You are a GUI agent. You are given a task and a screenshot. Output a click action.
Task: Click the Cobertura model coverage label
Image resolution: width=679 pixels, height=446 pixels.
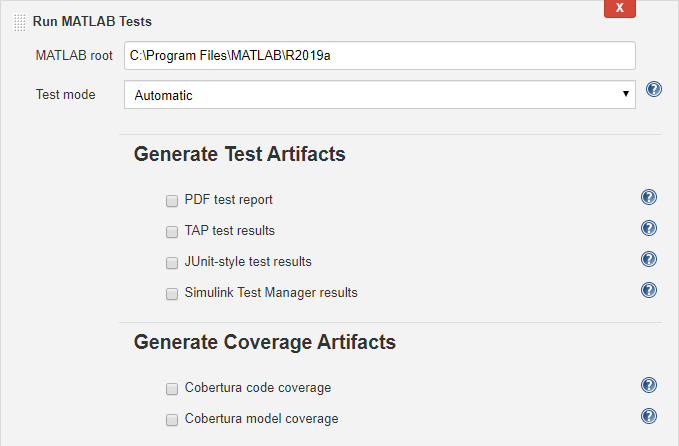click(x=261, y=419)
